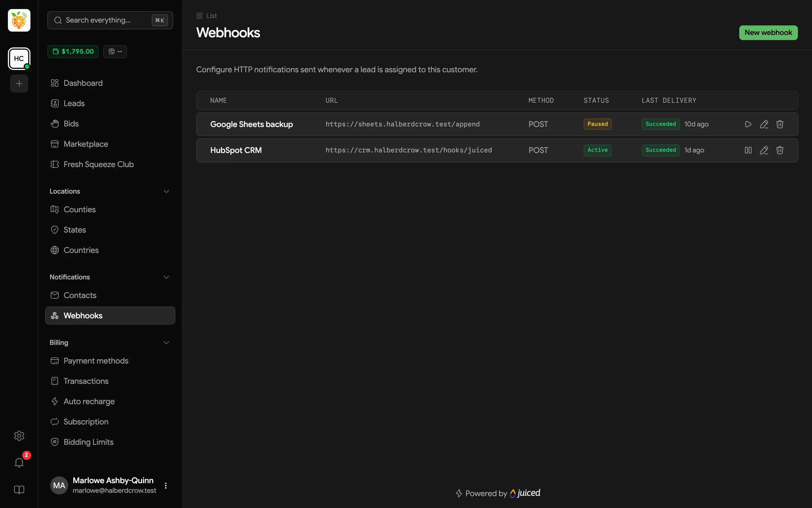Pause the HubSpot CRM webhook

(x=748, y=150)
